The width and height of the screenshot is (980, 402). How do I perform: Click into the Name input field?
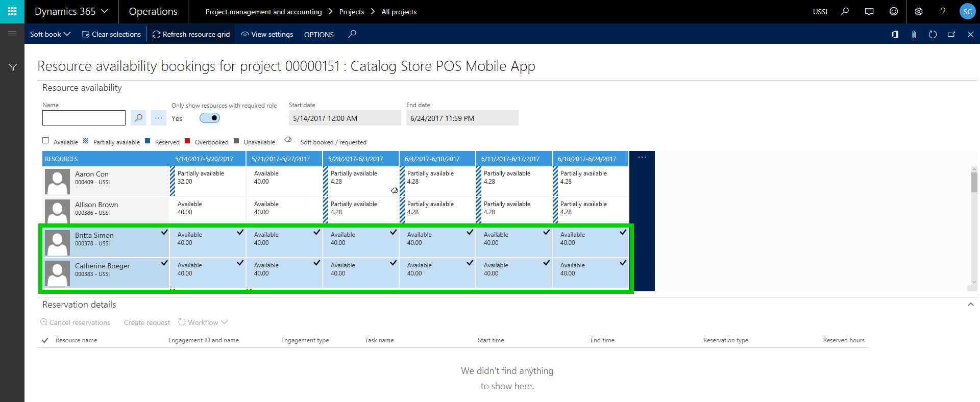pyautogui.click(x=84, y=118)
